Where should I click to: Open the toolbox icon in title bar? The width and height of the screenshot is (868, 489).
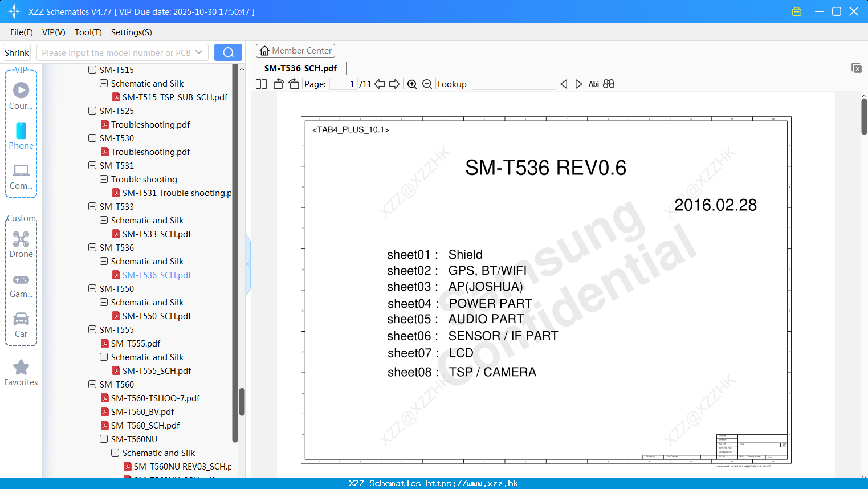tap(797, 11)
